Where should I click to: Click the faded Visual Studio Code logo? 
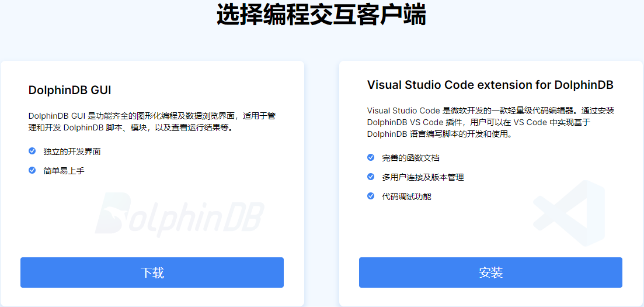pyautogui.click(x=569, y=212)
